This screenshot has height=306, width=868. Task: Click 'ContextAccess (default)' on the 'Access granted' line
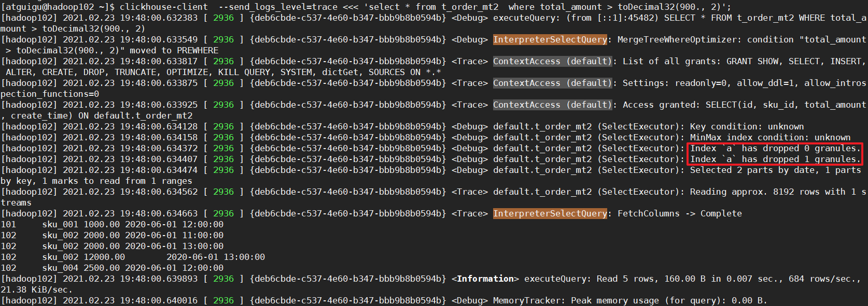553,105
